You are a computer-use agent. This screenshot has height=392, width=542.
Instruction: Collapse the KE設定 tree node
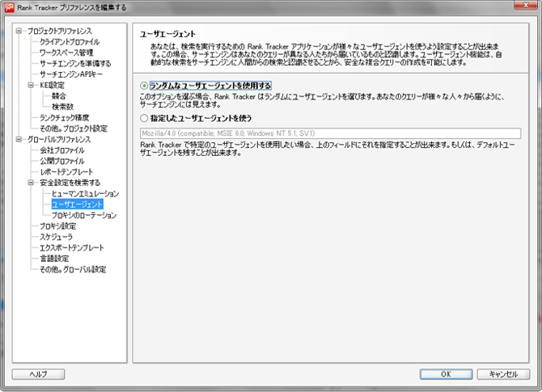point(31,85)
